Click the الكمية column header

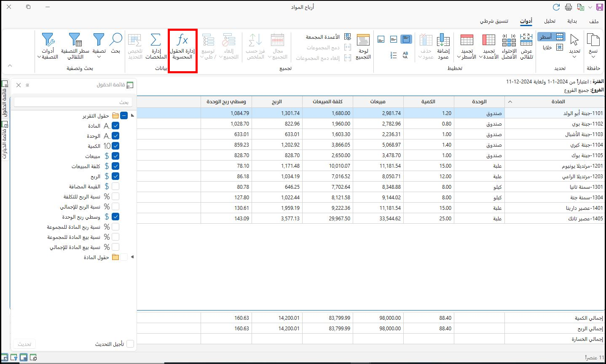pos(429,102)
